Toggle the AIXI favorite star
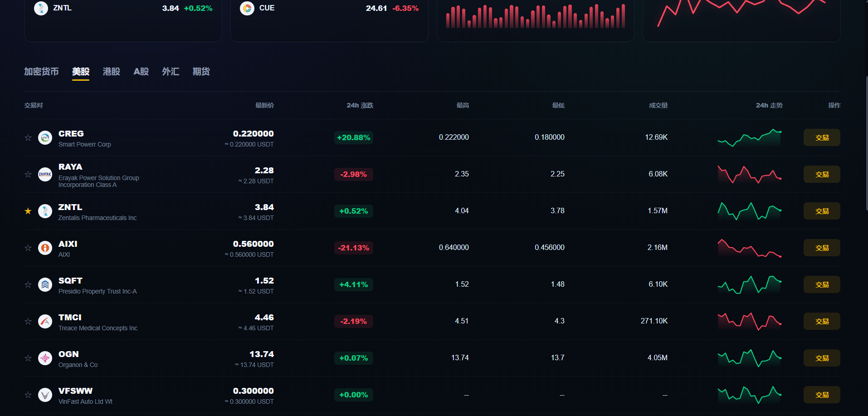This screenshot has height=416, width=868. pyautogui.click(x=28, y=248)
